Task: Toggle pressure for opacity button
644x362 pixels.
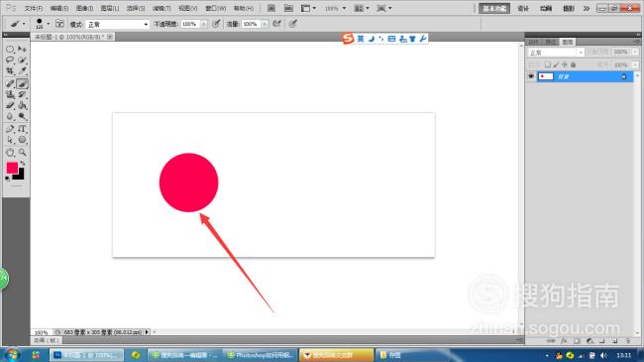Action: coord(216,24)
